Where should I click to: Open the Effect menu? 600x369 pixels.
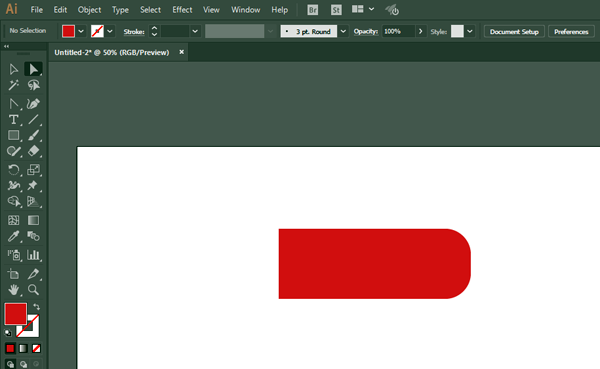click(182, 10)
